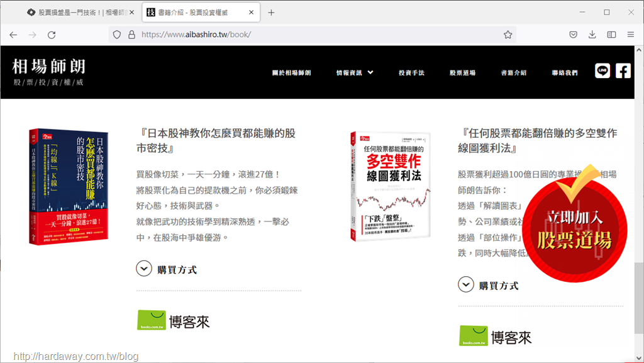Click the scrollbar down arrow

click(x=639, y=358)
